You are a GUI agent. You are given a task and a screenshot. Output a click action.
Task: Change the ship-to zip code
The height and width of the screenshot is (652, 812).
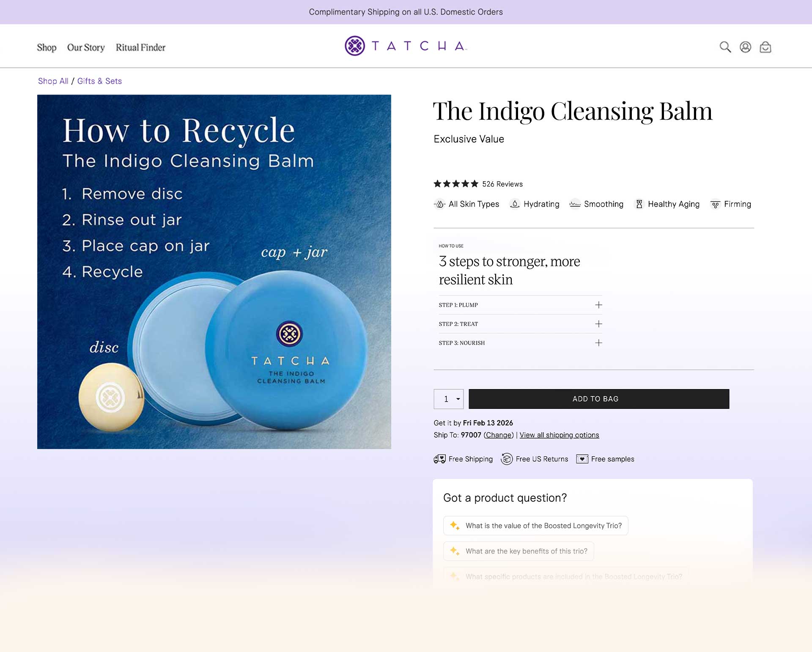point(499,435)
